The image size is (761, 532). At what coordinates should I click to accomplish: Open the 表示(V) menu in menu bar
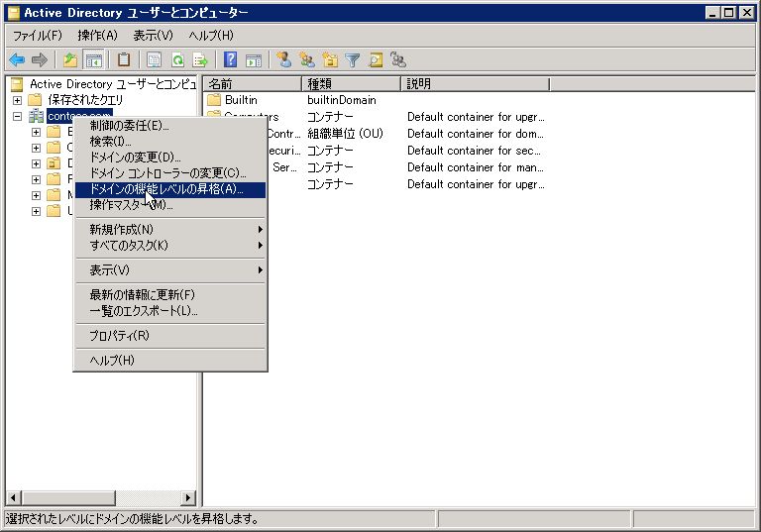(153, 36)
